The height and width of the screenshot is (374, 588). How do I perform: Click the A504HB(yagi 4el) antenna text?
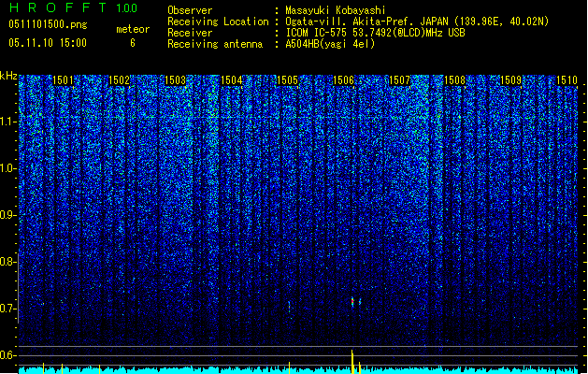click(330, 44)
